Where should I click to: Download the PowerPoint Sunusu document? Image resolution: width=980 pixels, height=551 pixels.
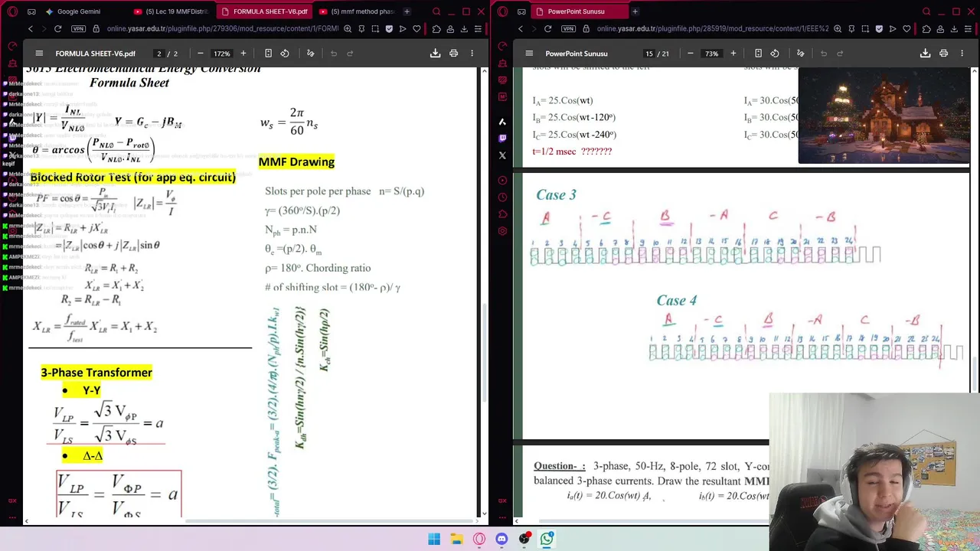[x=925, y=54]
